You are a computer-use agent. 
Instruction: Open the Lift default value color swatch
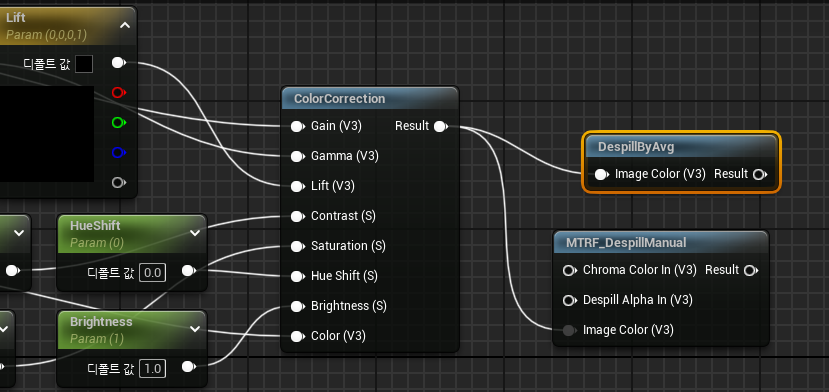[x=84, y=64]
